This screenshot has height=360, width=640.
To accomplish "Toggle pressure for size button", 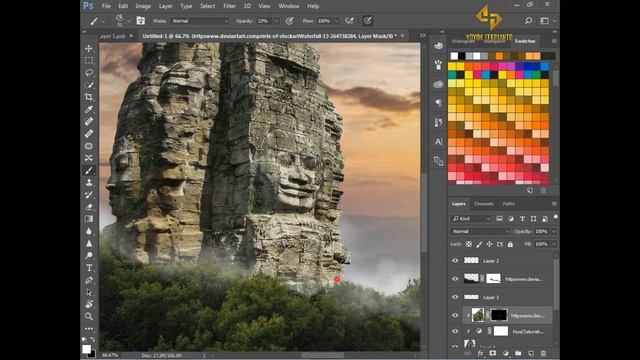I will [368, 20].
